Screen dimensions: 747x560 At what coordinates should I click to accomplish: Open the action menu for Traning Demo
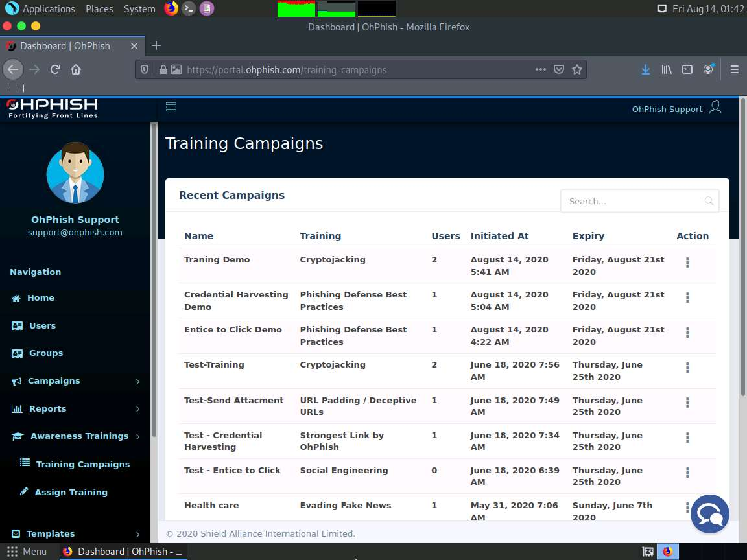coord(687,263)
